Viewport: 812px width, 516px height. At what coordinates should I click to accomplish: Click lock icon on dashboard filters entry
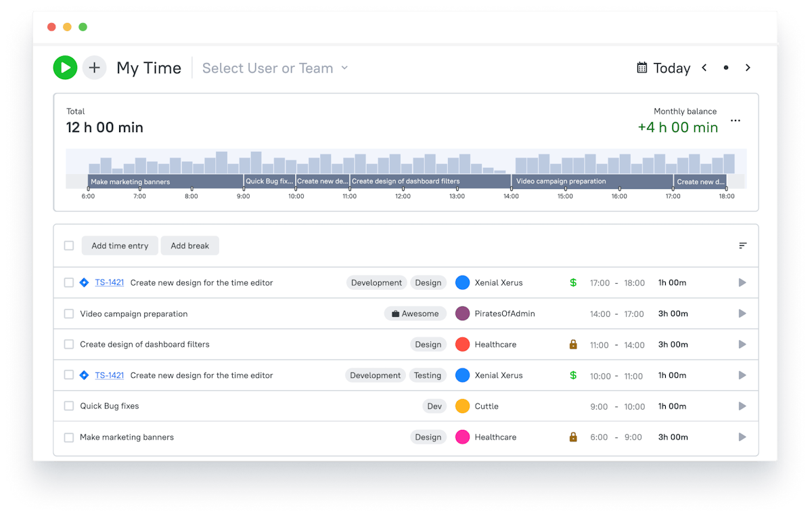(573, 344)
